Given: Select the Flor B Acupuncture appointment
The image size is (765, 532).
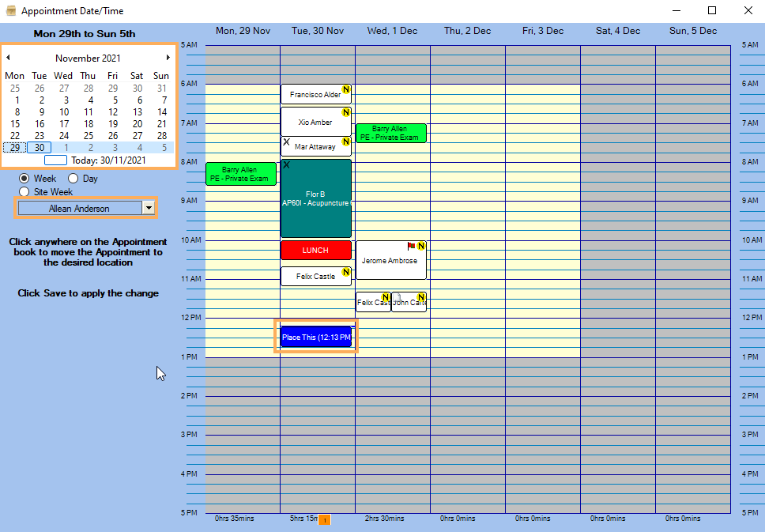Looking at the screenshot, I should (x=315, y=198).
